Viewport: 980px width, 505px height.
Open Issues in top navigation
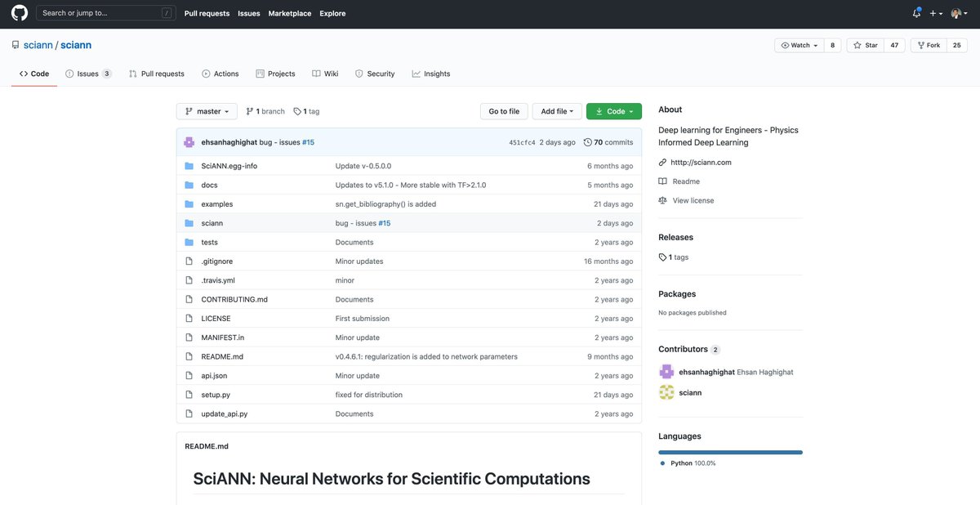(x=249, y=13)
